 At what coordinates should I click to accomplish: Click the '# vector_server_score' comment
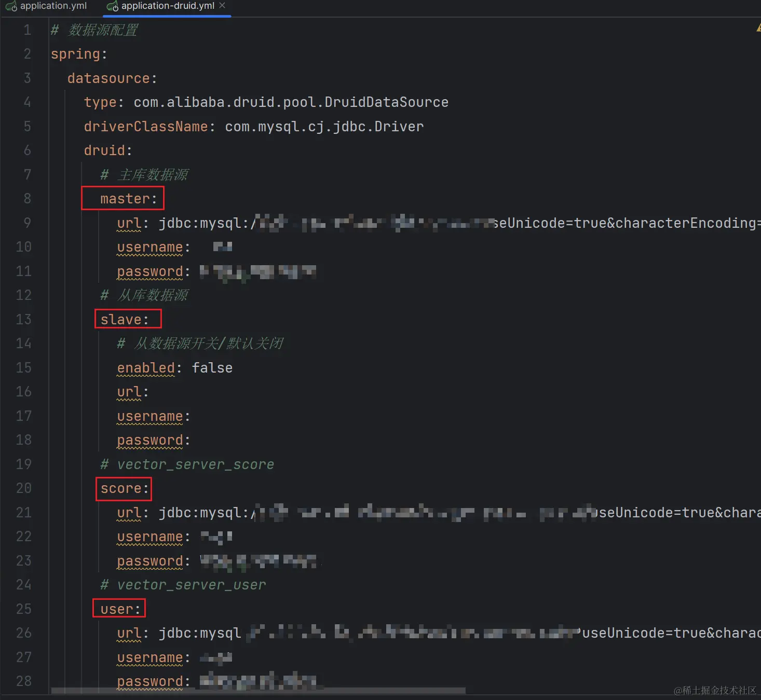pyautogui.click(x=187, y=464)
